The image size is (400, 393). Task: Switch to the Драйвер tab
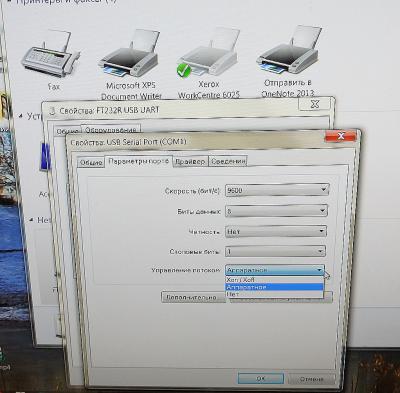click(x=190, y=161)
